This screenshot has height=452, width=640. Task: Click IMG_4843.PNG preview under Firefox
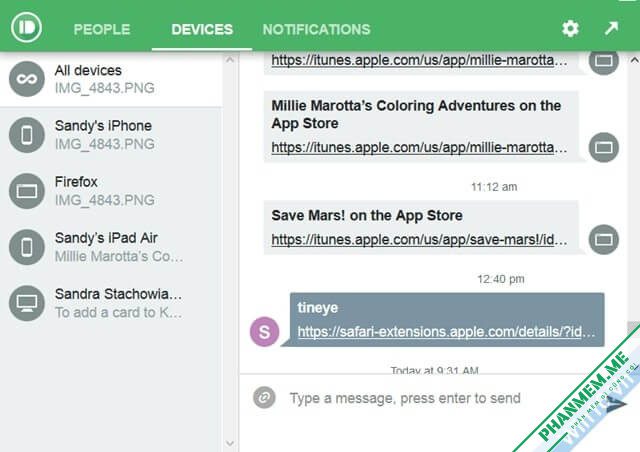[104, 200]
